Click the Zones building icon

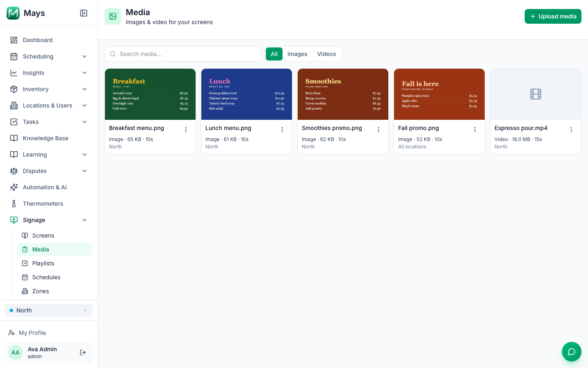coord(25,291)
